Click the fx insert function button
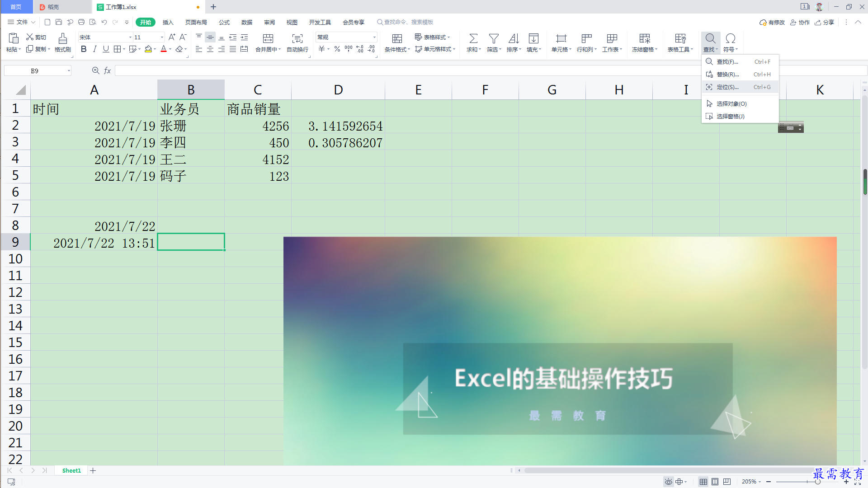The image size is (868, 488). [x=108, y=70]
